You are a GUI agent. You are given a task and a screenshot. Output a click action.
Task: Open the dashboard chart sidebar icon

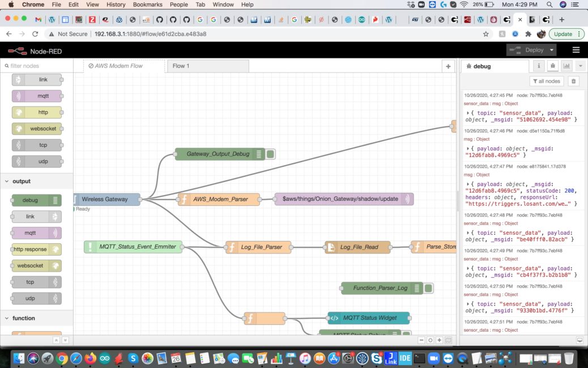tap(566, 66)
